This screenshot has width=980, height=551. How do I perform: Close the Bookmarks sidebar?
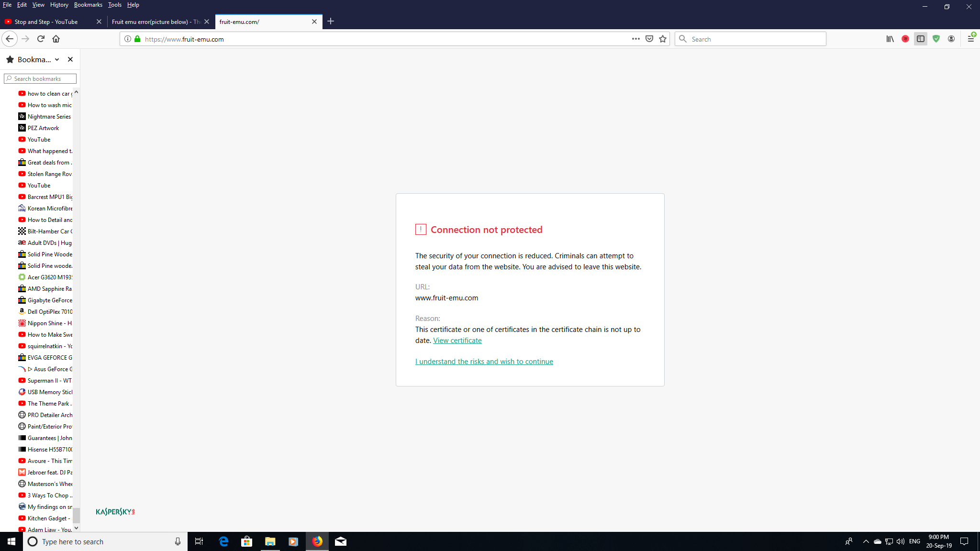click(70, 59)
